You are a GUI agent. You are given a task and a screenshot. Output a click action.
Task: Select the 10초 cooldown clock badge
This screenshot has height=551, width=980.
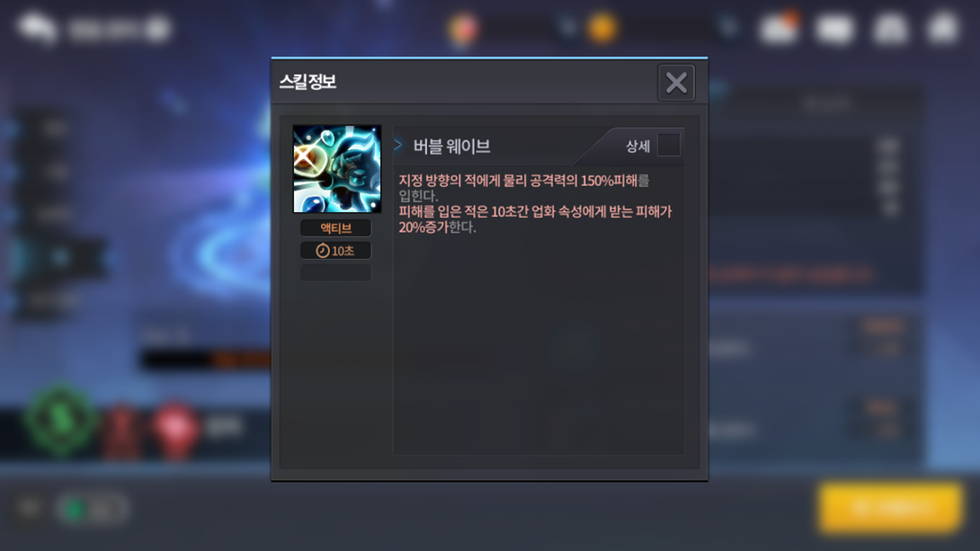pos(335,251)
